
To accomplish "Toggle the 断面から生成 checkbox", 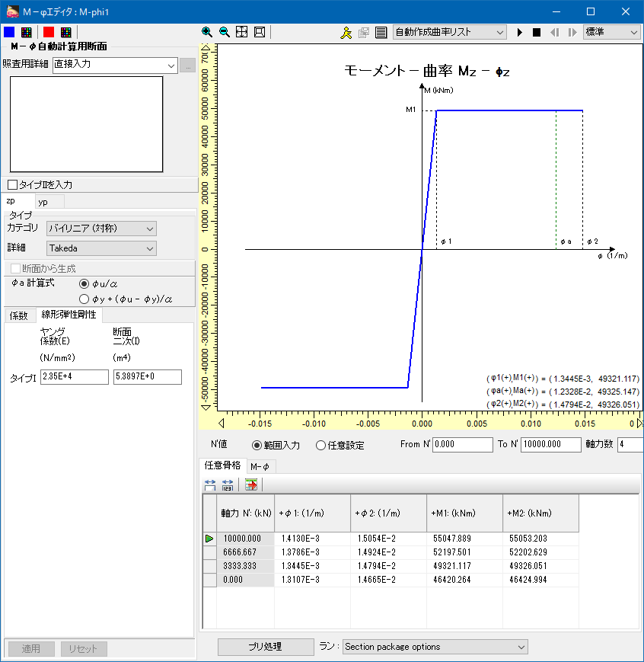I will pyautogui.click(x=16, y=268).
